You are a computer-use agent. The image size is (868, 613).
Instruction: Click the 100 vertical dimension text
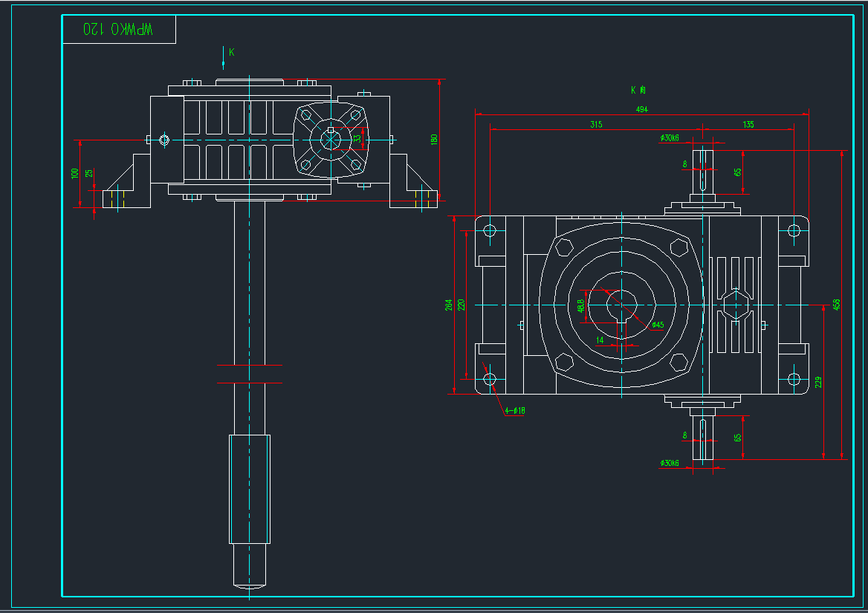[75, 173]
